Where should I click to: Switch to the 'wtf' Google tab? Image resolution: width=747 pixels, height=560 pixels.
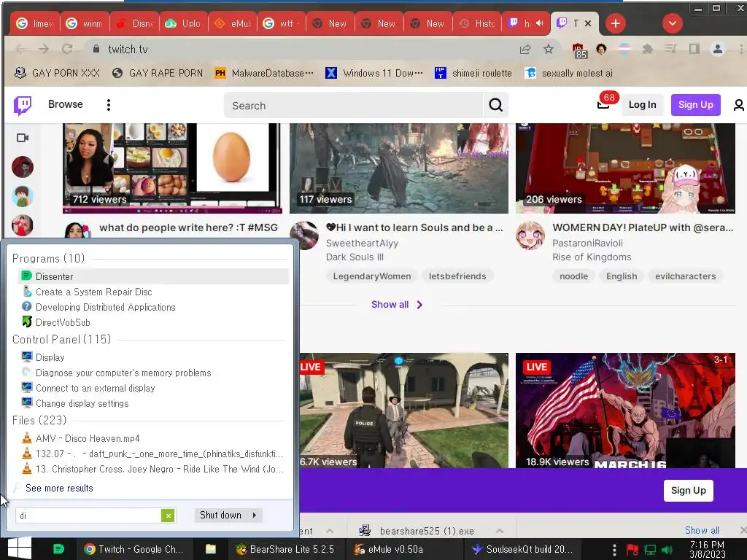coord(282,23)
